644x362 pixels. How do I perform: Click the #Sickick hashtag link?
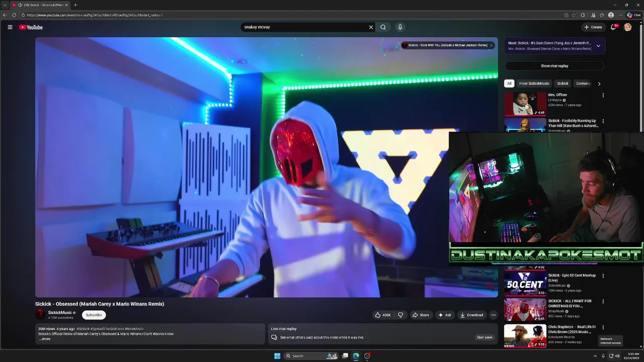coord(83,329)
